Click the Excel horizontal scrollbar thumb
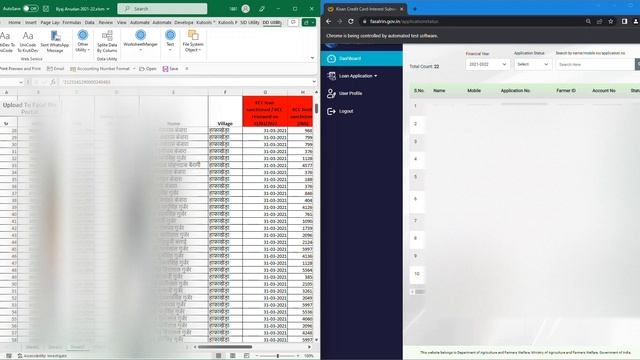This screenshot has width=640, height=360. [x=225, y=347]
